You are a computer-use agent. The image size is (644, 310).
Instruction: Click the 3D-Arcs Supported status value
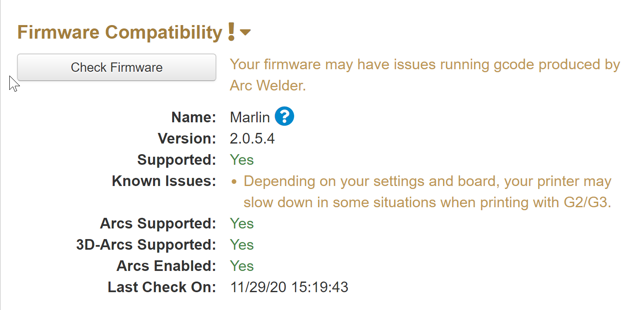point(241,245)
